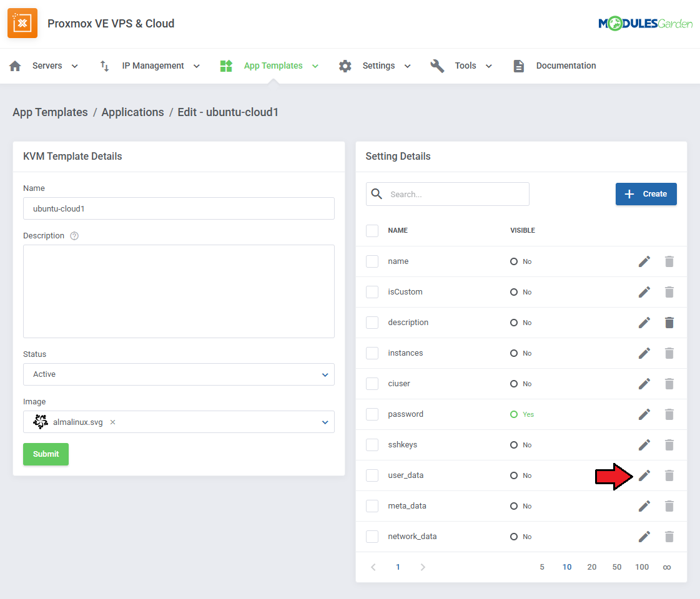
Task: Delete the isCustom setting via trash icon
Action: point(669,292)
